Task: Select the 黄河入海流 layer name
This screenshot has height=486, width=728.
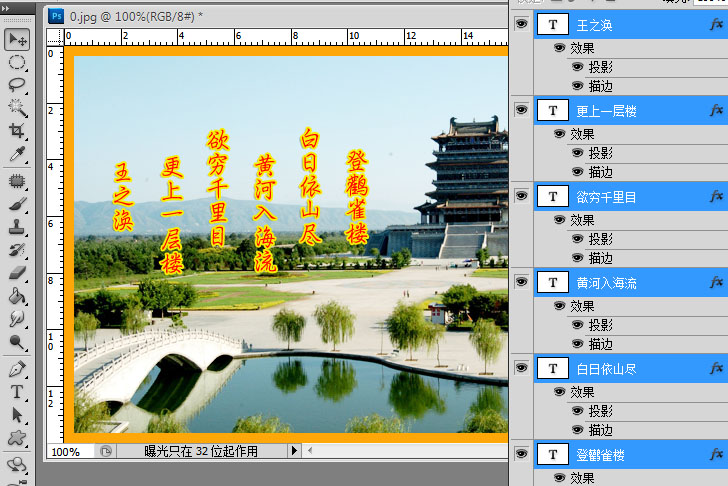Action: click(x=606, y=283)
